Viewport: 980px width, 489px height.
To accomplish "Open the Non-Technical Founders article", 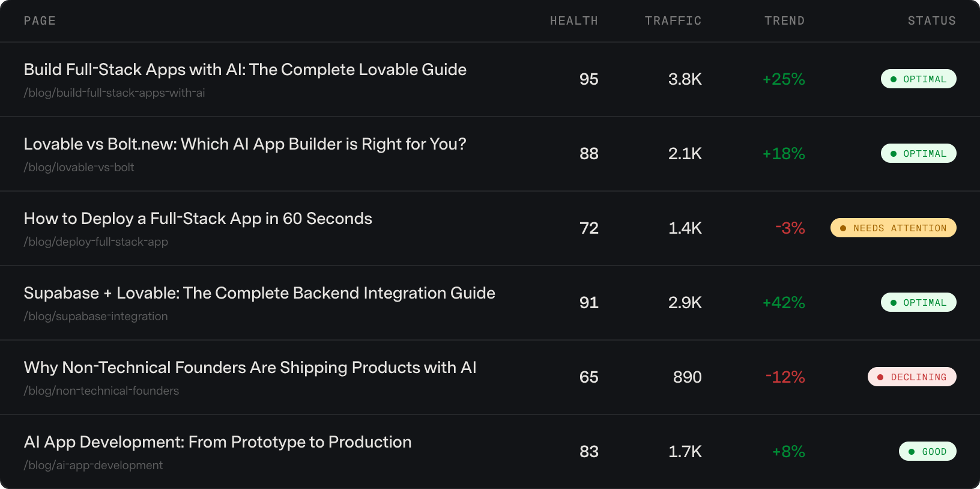I will 250,368.
